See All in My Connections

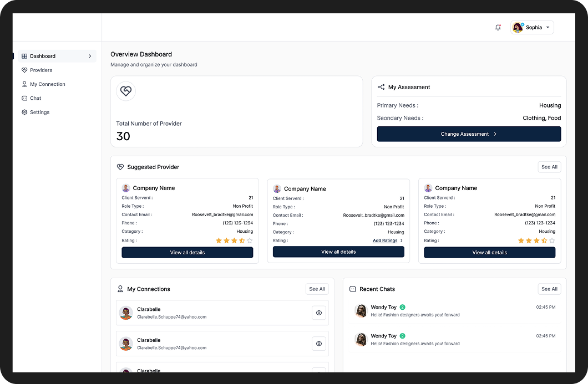click(x=317, y=289)
